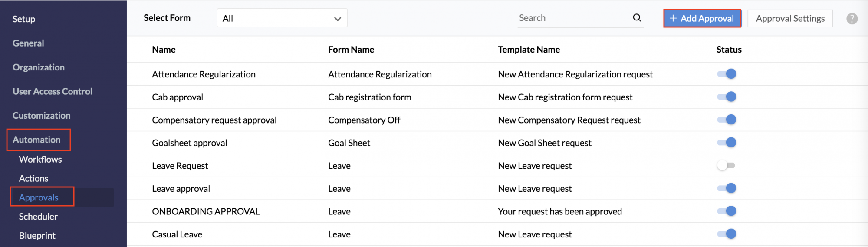
Task: Go to Blueprint in the sidebar
Action: 37,236
